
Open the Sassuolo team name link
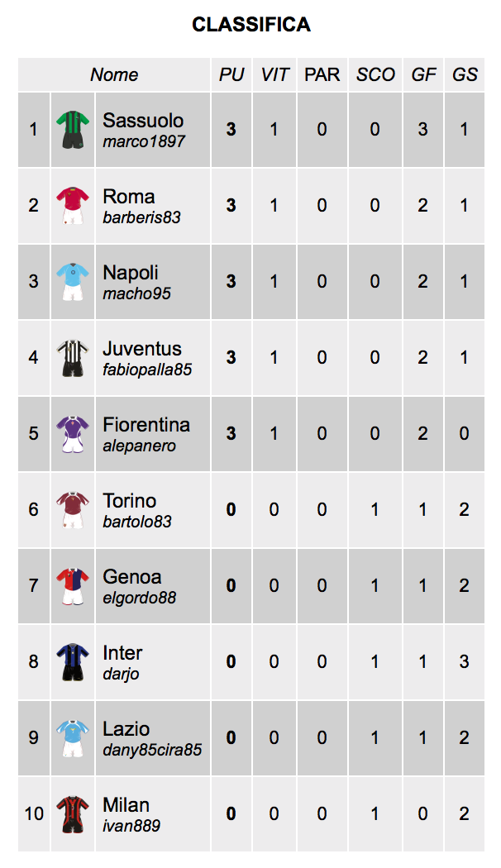tap(143, 120)
